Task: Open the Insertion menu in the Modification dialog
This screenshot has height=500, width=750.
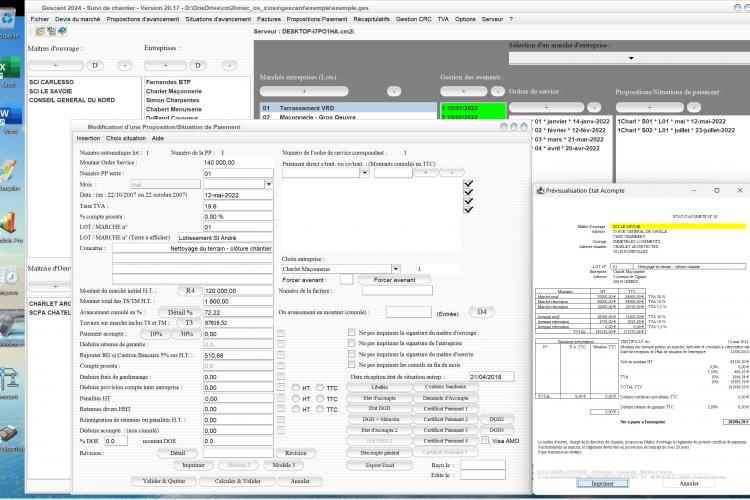Action: [x=88, y=138]
